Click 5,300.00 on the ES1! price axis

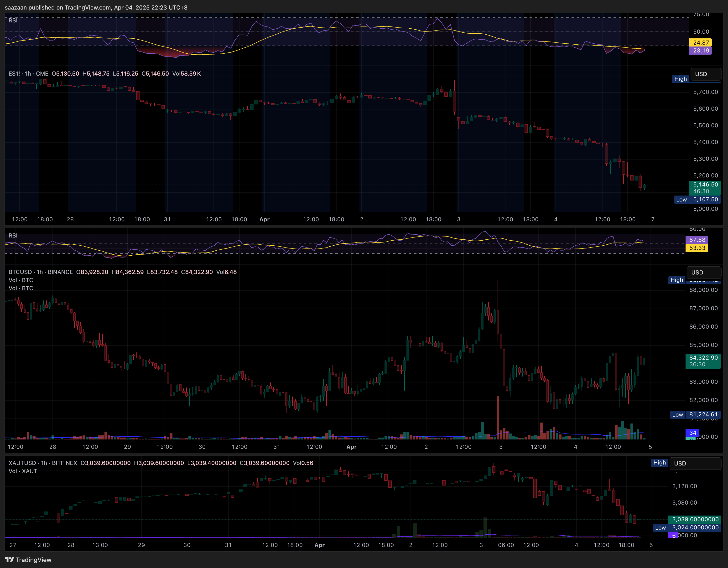pos(705,159)
